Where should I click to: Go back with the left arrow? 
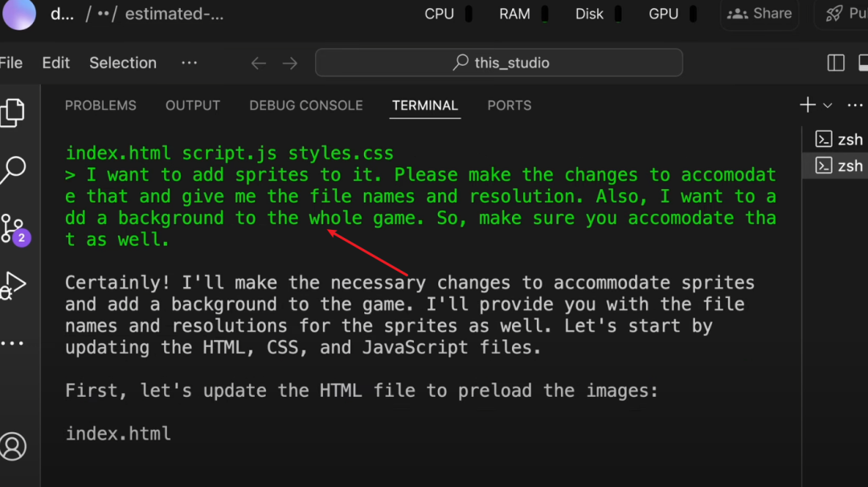click(259, 63)
